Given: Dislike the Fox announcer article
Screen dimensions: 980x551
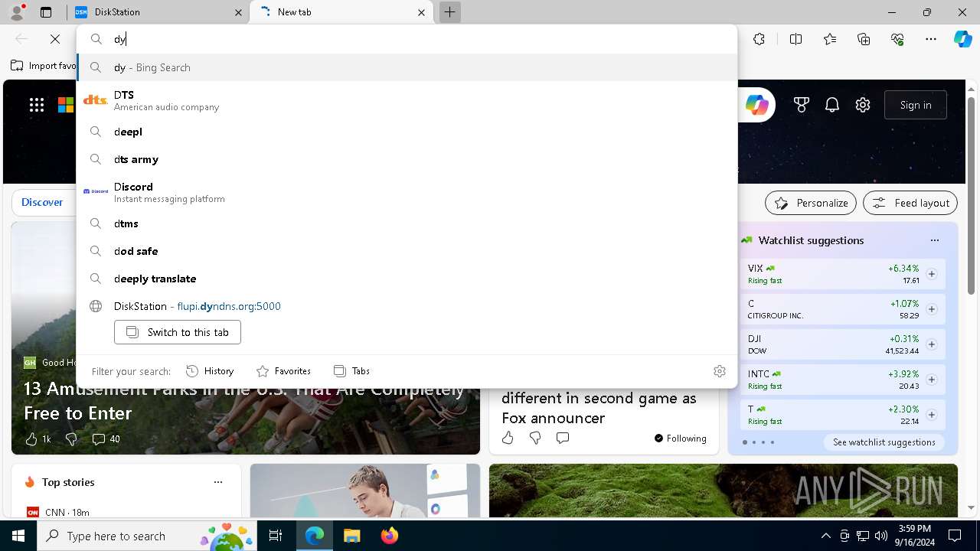Looking at the screenshot, I should pos(535,438).
